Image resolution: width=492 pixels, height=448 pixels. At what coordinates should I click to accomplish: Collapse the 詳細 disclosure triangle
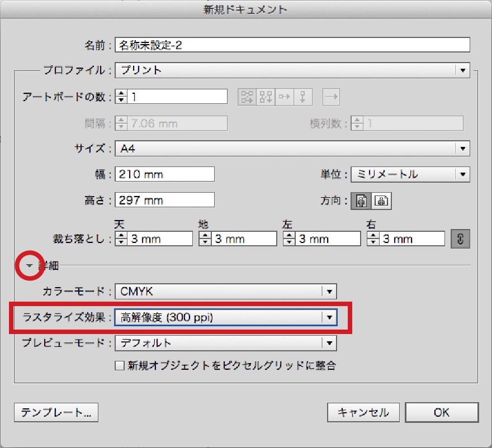[x=29, y=266]
